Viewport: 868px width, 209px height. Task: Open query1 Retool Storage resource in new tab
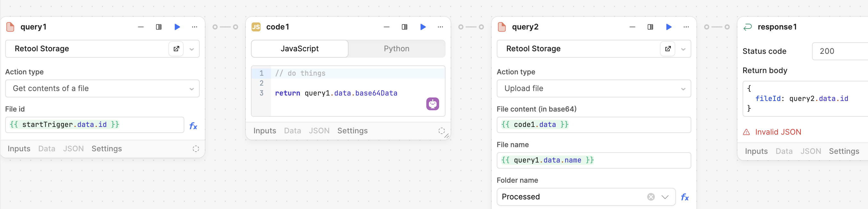click(176, 49)
